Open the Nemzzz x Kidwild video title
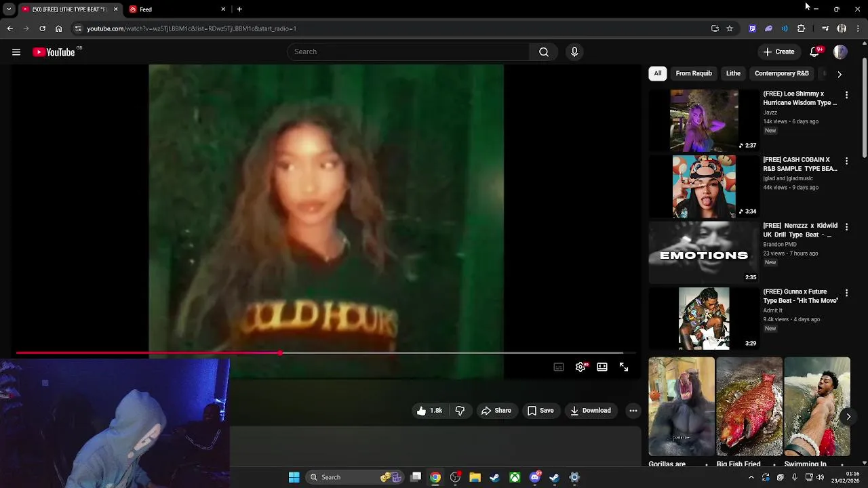This screenshot has height=488, width=868. point(801,230)
